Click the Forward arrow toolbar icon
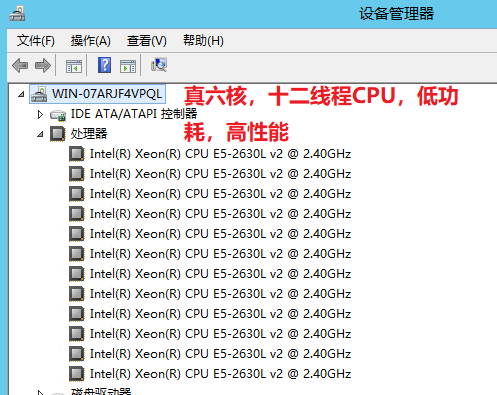497x395 pixels. pyautogui.click(x=43, y=65)
